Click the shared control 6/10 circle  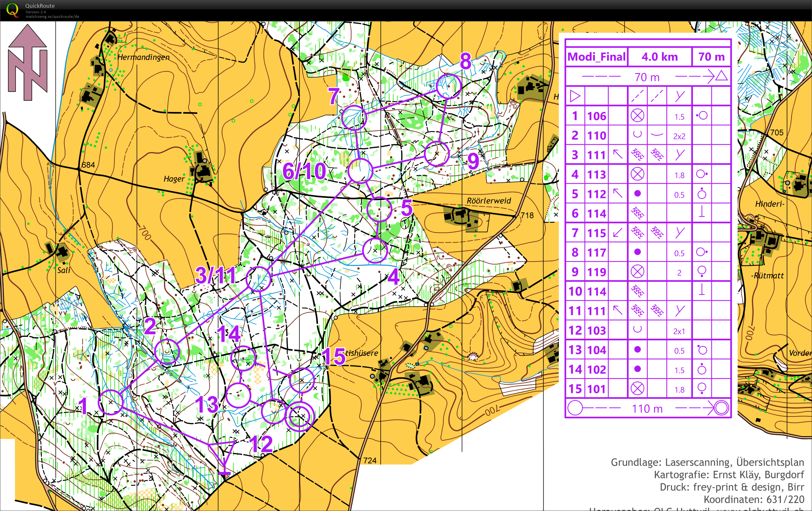coord(360,171)
